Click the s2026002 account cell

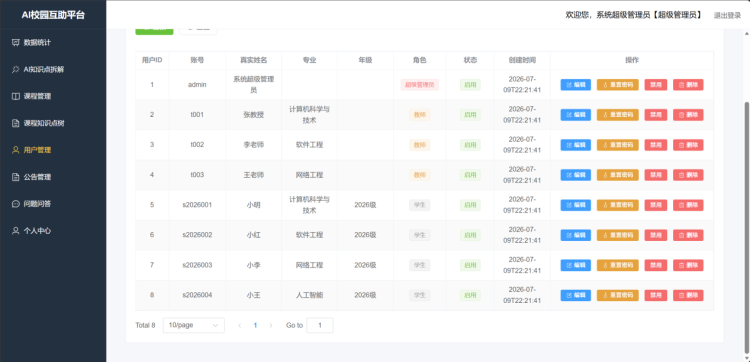[x=197, y=235]
